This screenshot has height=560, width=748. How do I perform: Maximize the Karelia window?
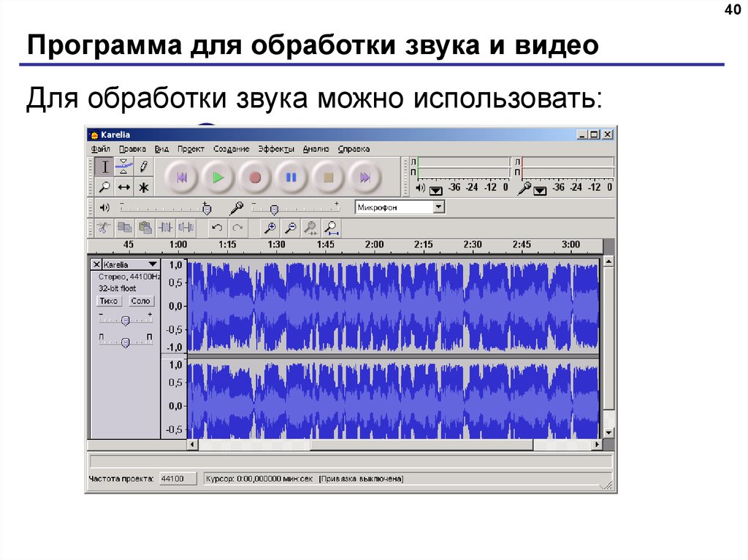point(595,134)
